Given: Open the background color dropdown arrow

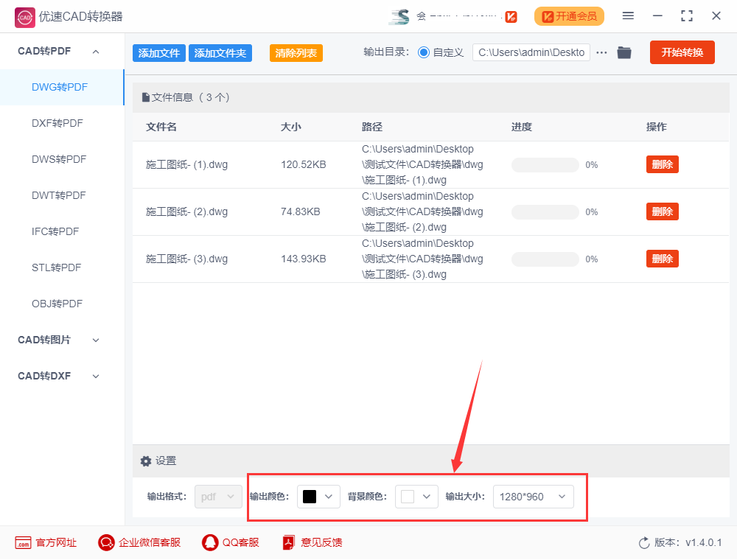Looking at the screenshot, I should pos(426,497).
